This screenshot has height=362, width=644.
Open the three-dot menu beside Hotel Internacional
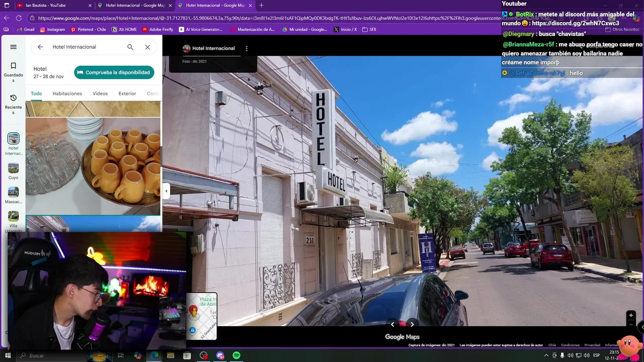pos(247,49)
